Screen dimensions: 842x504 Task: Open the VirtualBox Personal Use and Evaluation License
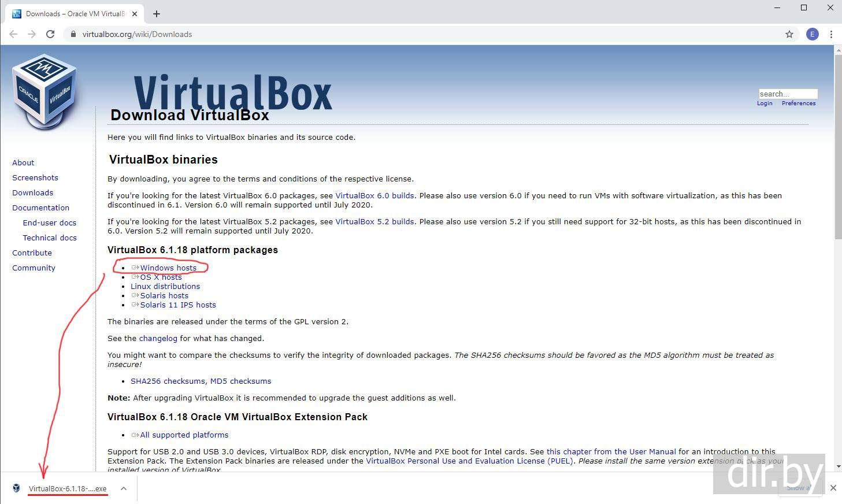pos(469,461)
